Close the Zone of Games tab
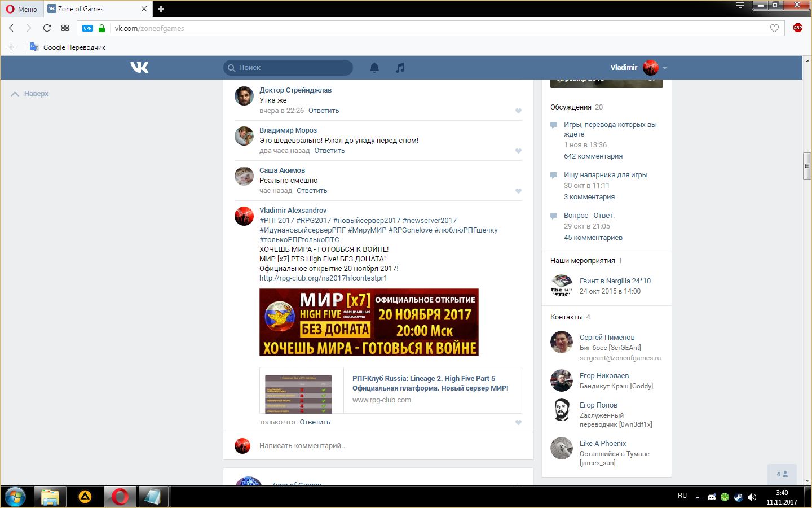This screenshot has height=508, width=812. (x=144, y=8)
